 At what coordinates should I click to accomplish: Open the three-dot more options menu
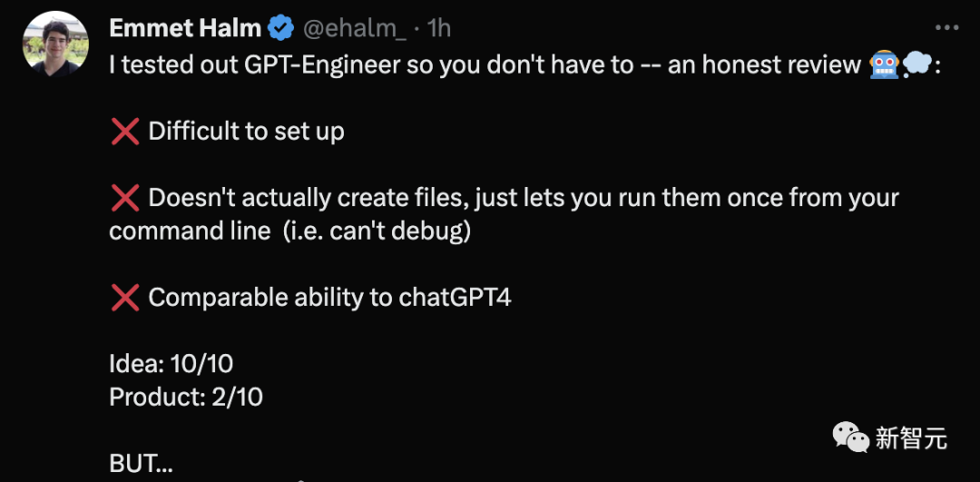coord(946,28)
